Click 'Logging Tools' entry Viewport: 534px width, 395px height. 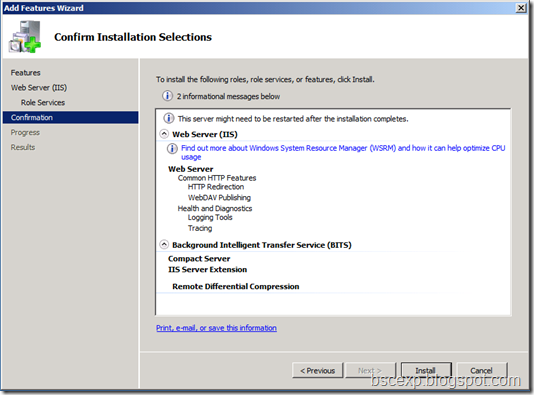[210, 217]
